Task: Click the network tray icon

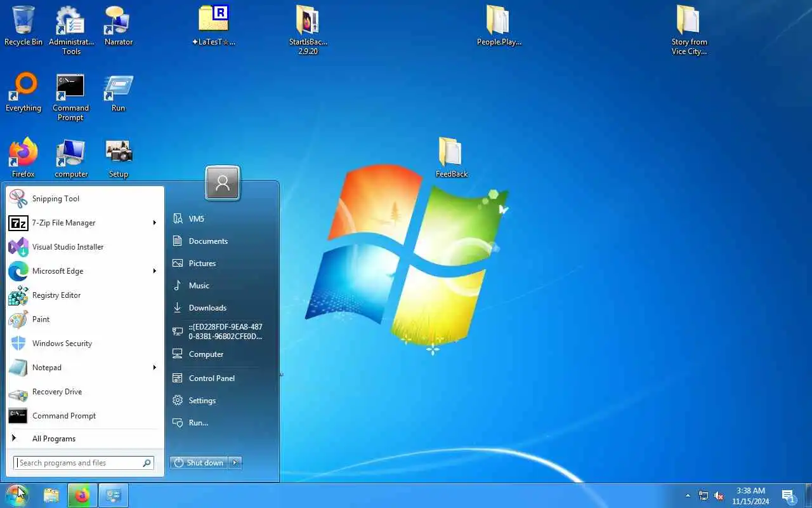Action: (704, 495)
